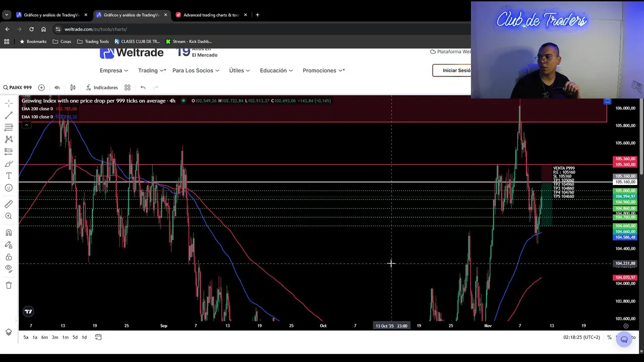Click the trash icon to remove drawings
The width and height of the screenshot is (644, 362).
(x=9, y=285)
